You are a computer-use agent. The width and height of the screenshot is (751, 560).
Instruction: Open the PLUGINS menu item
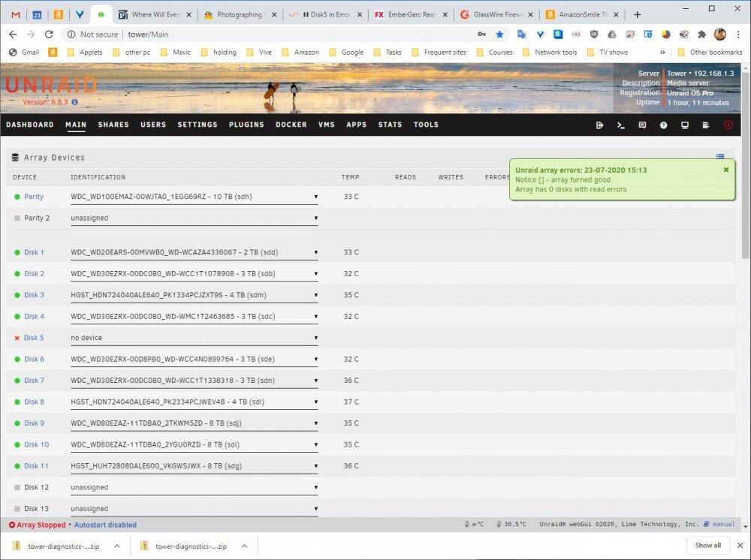coord(246,125)
